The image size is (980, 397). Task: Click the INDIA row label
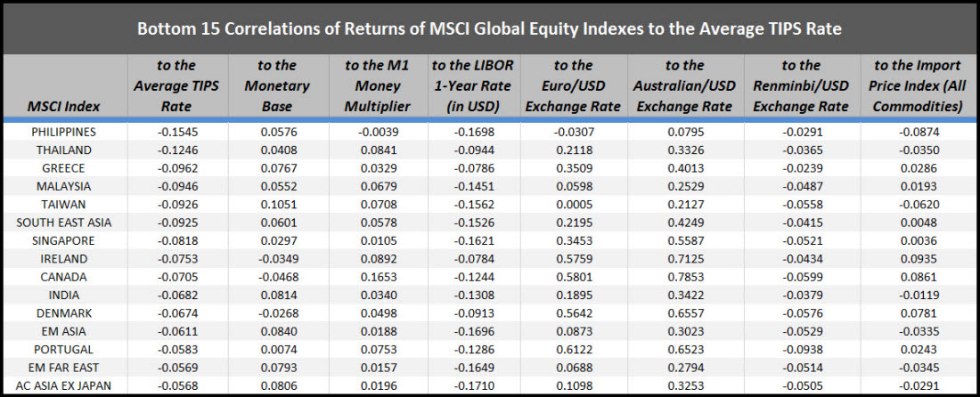click(x=64, y=296)
